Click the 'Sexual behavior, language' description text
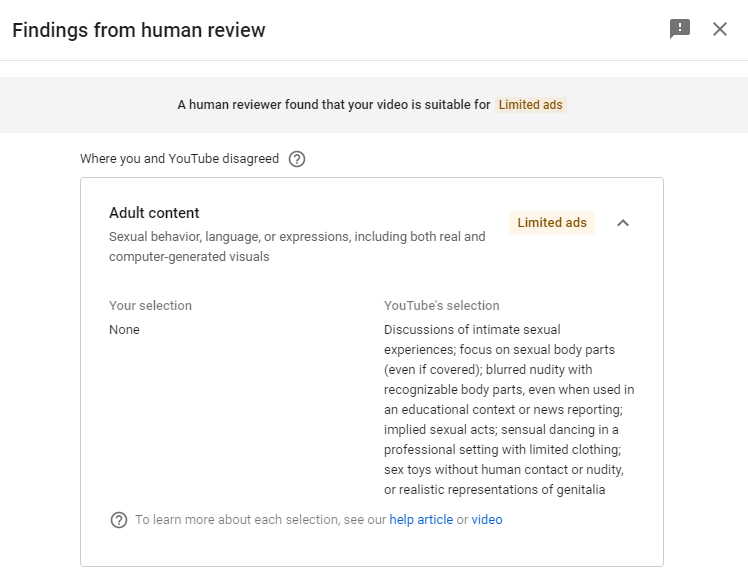Screen dimensions: 748x583 coord(297,247)
